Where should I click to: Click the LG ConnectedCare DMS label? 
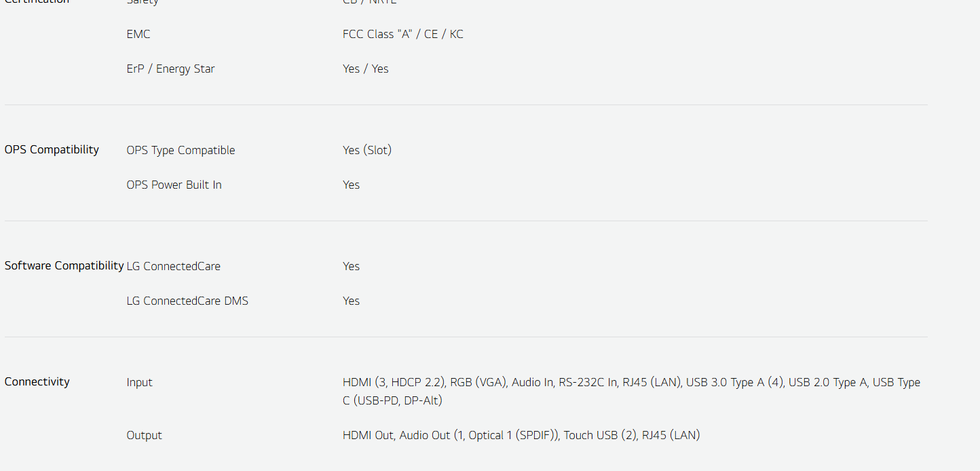tap(187, 301)
